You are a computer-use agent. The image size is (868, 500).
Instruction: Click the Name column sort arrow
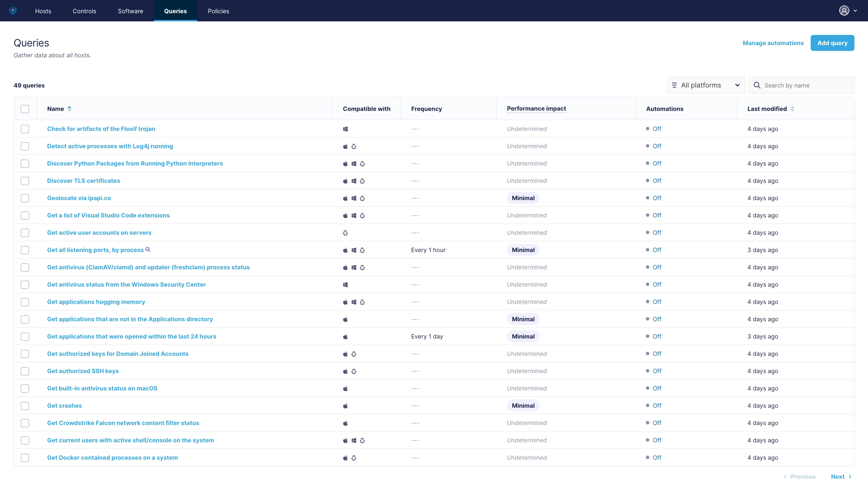[70, 109]
